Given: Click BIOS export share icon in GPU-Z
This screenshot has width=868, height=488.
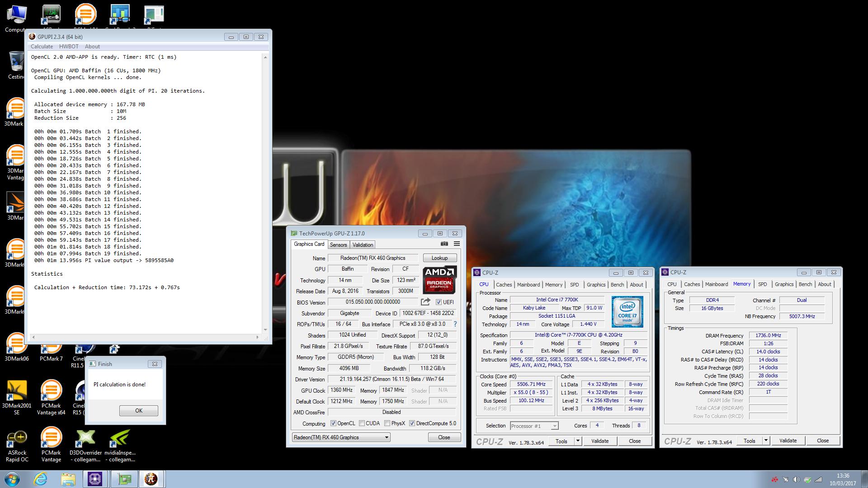Looking at the screenshot, I should click(425, 302).
